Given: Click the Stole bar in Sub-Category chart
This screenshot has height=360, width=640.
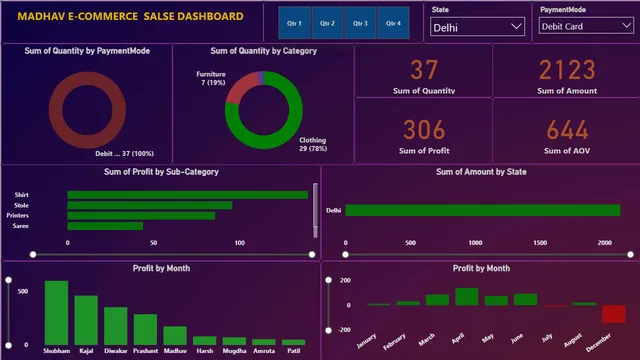Looking at the screenshot, I should tap(149, 205).
